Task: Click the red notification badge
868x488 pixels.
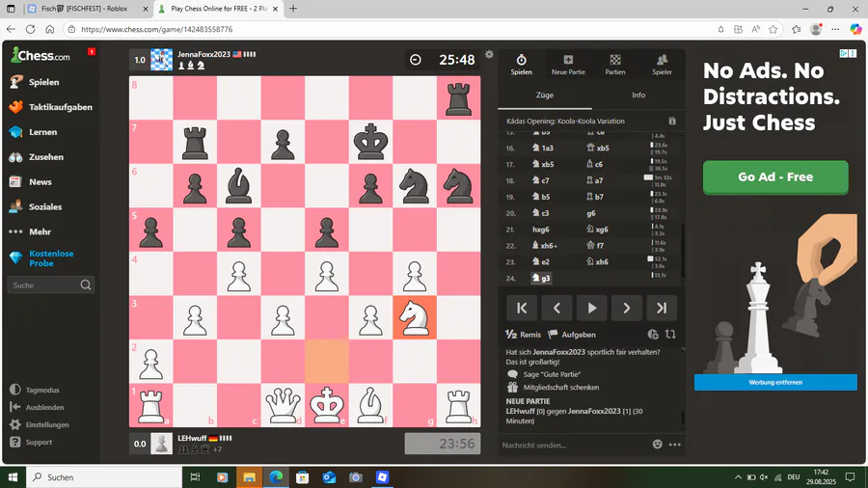Action: tap(92, 51)
